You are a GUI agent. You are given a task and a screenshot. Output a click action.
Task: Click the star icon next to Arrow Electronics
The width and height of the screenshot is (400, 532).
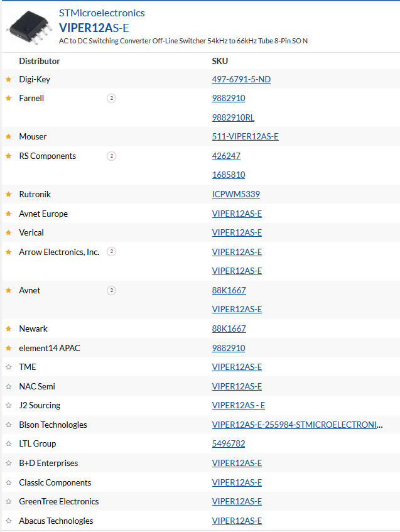coord(9,252)
